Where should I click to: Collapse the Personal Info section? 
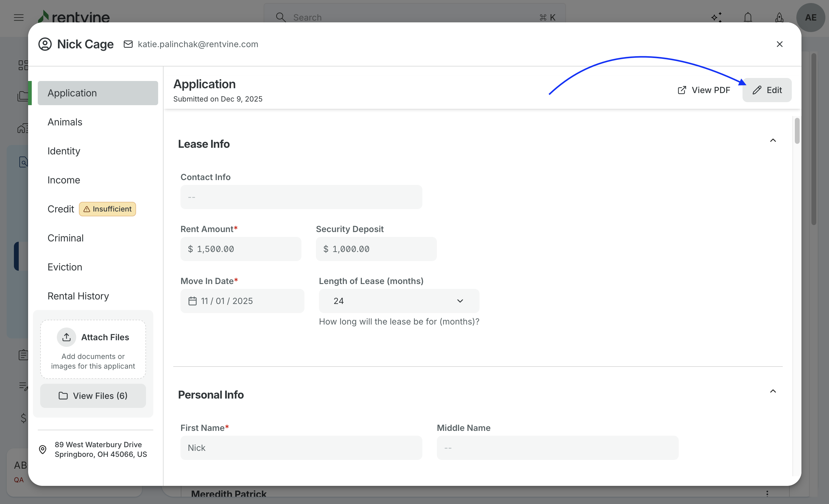pos(773,391)
